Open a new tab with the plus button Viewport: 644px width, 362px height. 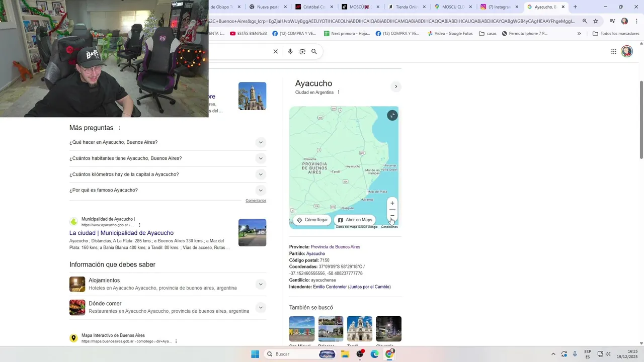(x=575, y=7)
